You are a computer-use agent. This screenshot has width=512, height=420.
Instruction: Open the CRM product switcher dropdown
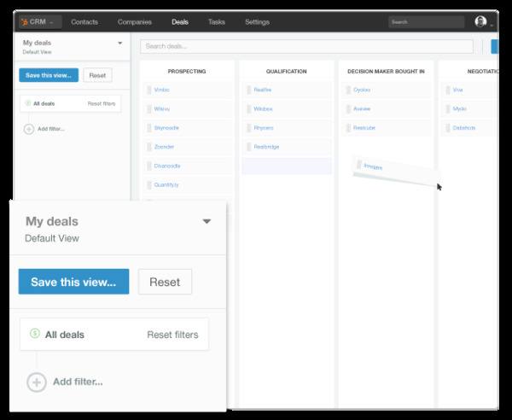pyautogui.click(x=40, y=22)
